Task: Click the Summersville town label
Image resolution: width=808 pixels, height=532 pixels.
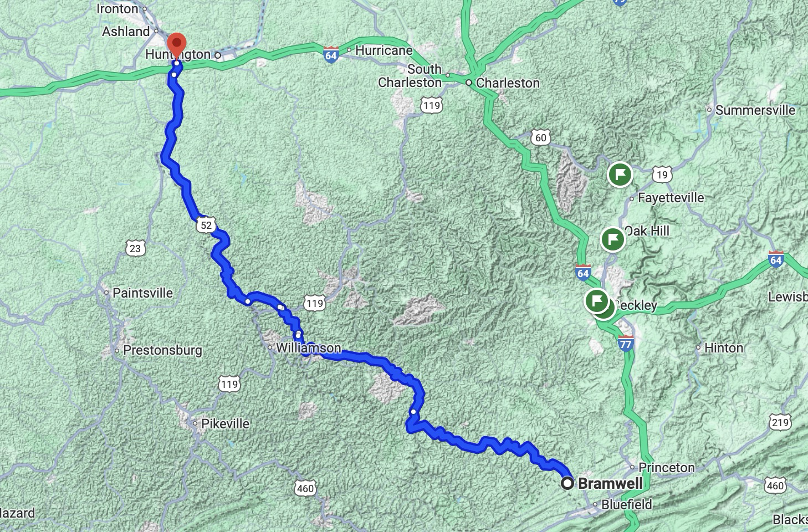Action: click(755, 110)
